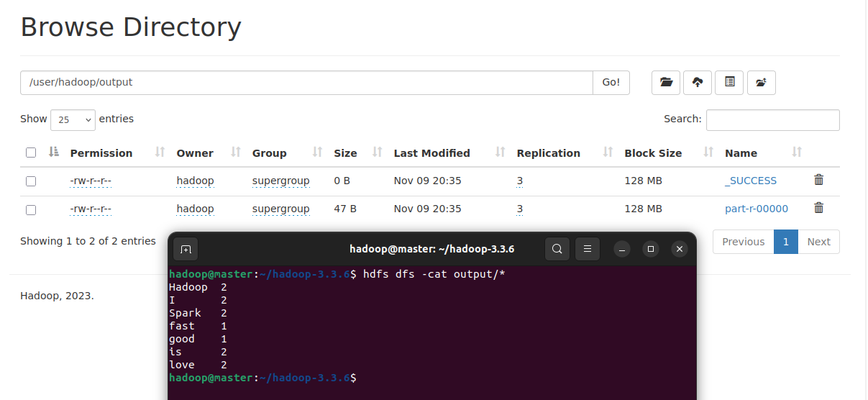This screenshot has width=868, height=400.
Task: Create new directory with folder-plus icon
Action: [x=762, y=83]
